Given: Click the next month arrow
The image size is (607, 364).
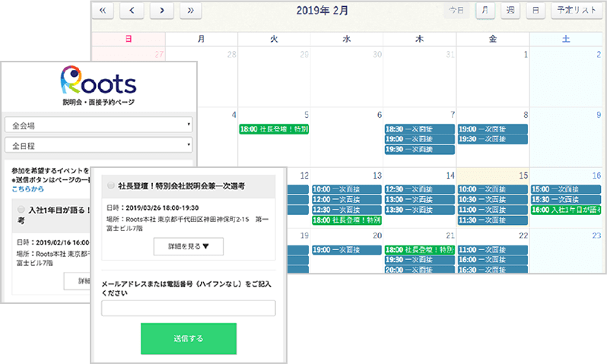Looking at the screenshot, I should tap(160, 11).
